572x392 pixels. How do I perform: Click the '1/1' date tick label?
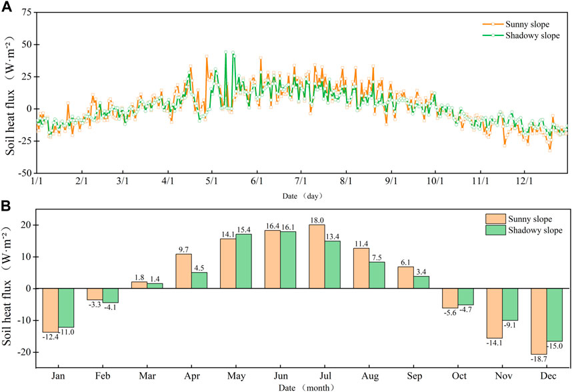coord(37,181)
